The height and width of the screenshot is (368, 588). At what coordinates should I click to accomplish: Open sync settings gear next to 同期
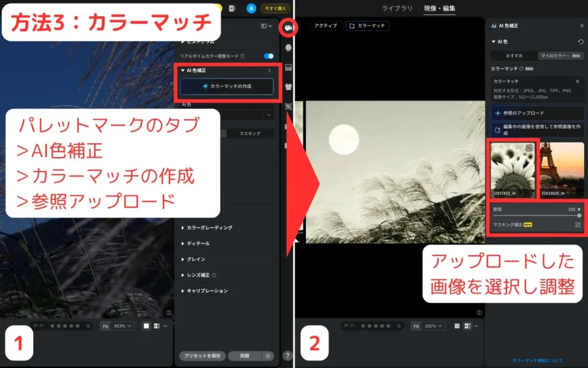pos(268,356)
